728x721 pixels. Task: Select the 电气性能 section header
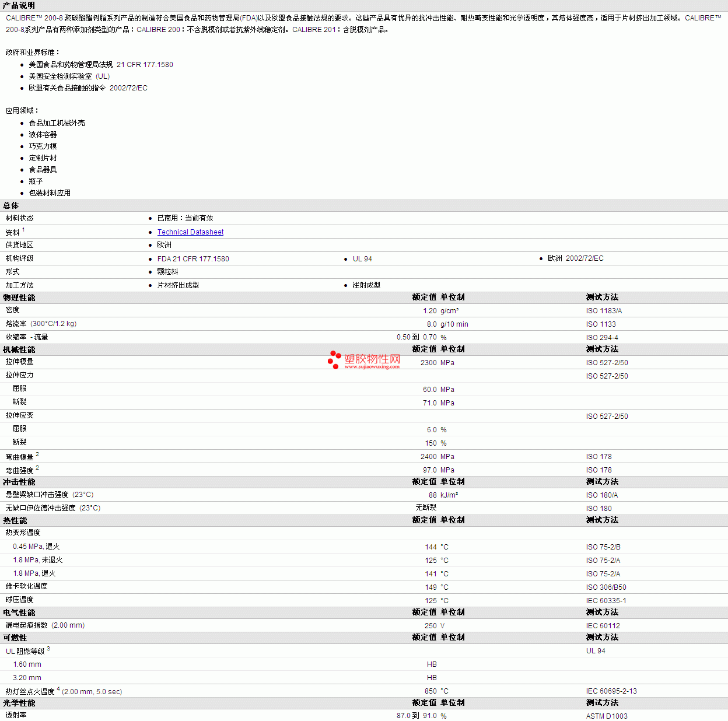(19, 612)
